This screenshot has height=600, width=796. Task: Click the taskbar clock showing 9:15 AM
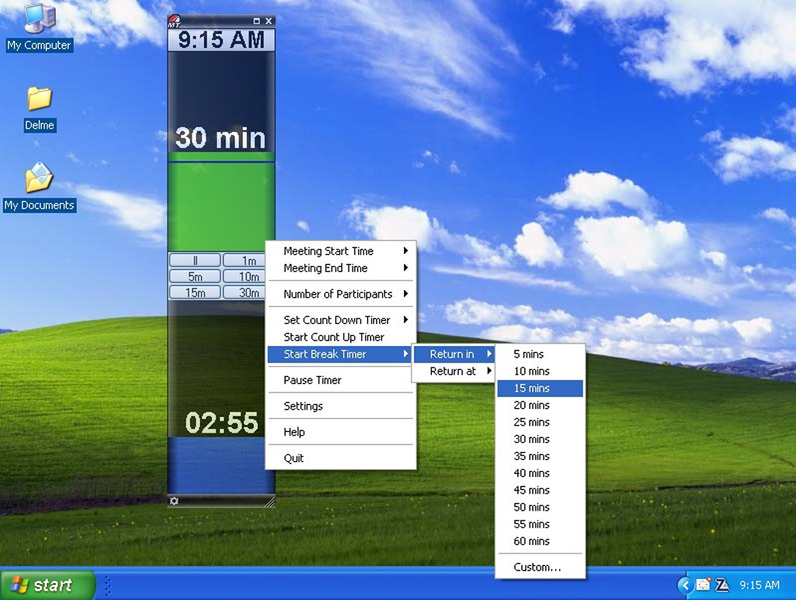pos(759,585)
